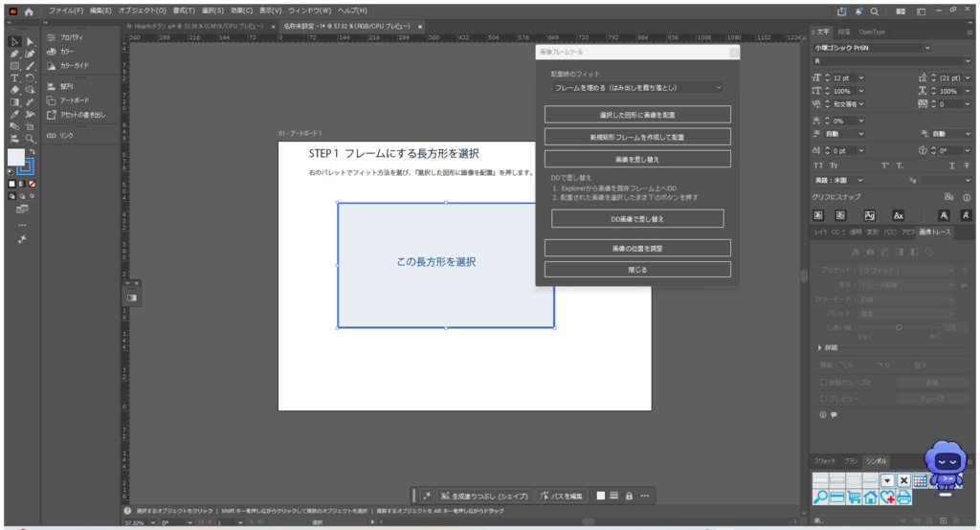
Task: Open the font family dropdown 小塚ゴシック
Action: tap(927, 48)
